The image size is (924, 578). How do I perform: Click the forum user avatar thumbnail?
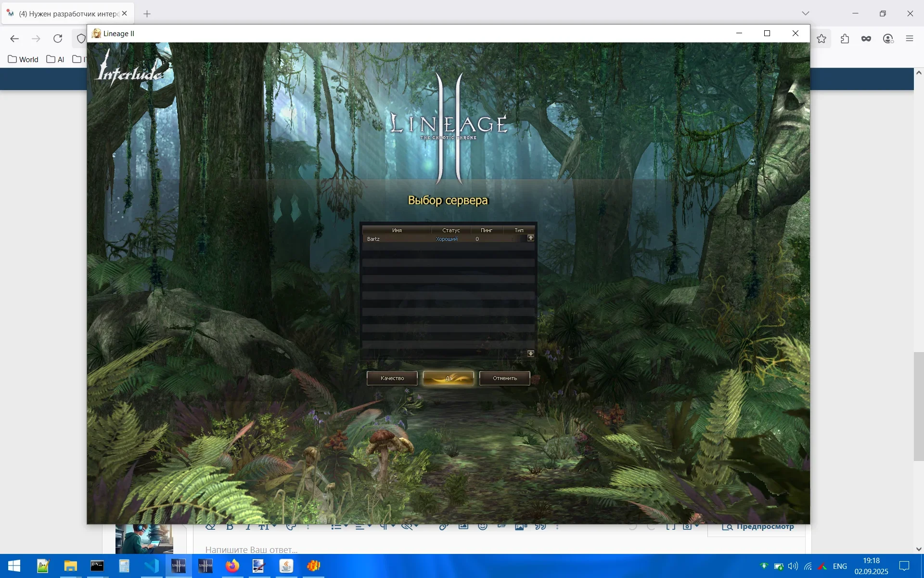[x=144, y=539]
